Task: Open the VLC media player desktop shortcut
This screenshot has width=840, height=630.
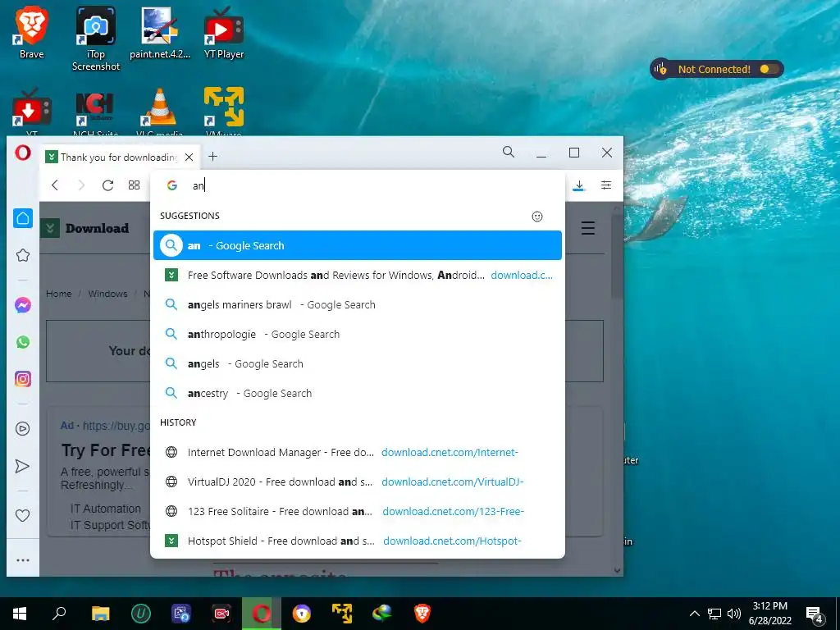Action: click(160, 112)
